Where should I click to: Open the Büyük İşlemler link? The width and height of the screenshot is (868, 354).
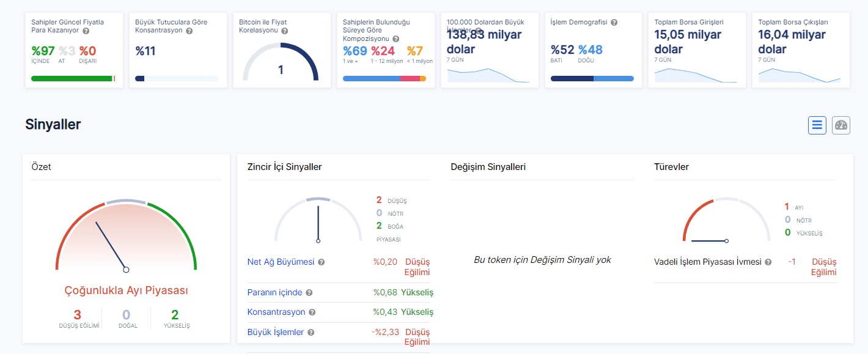click(275, 332)
